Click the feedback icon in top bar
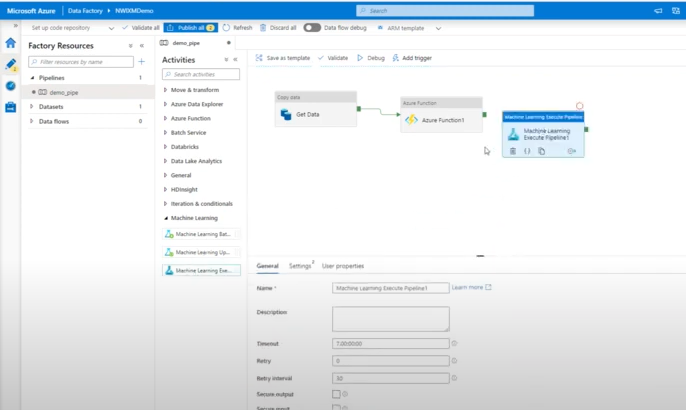The image size is (686, 410). (658, 11)
